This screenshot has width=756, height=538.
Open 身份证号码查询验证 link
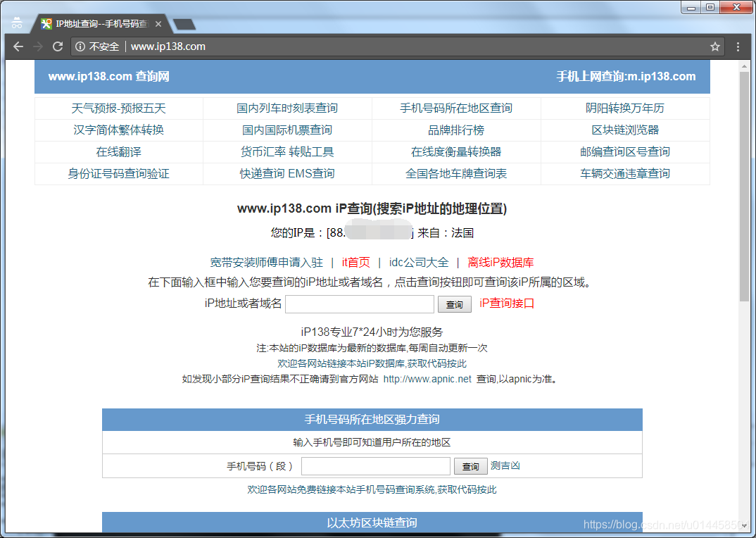click(118, 174)
